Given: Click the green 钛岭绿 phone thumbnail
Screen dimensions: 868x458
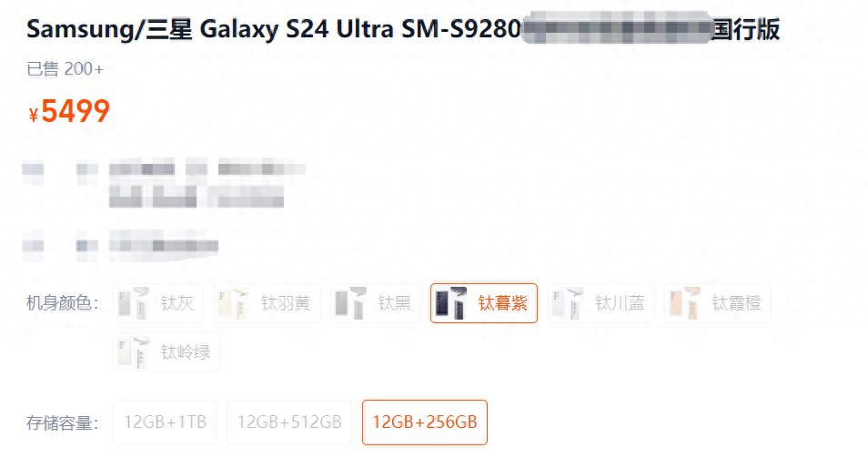Looking at the screenshot, I should pos(134,351).
